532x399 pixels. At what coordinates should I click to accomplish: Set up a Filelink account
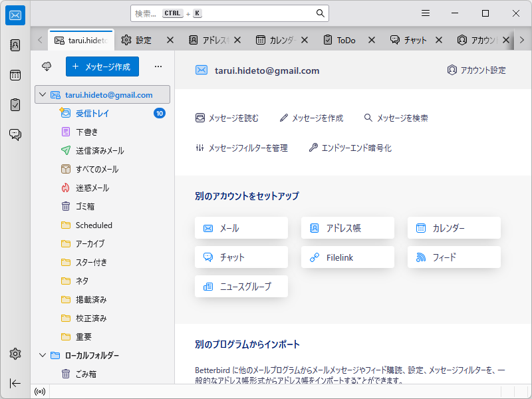click(x=347, y=257)
